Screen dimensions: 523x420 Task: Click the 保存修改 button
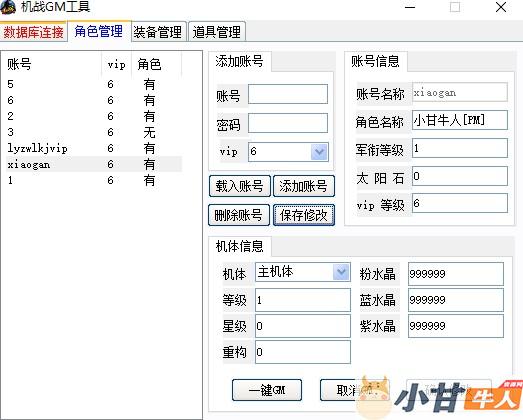[304, 215]
